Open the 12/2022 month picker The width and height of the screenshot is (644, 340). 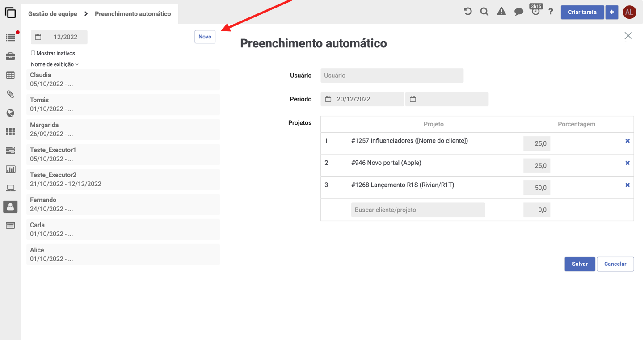59,37
